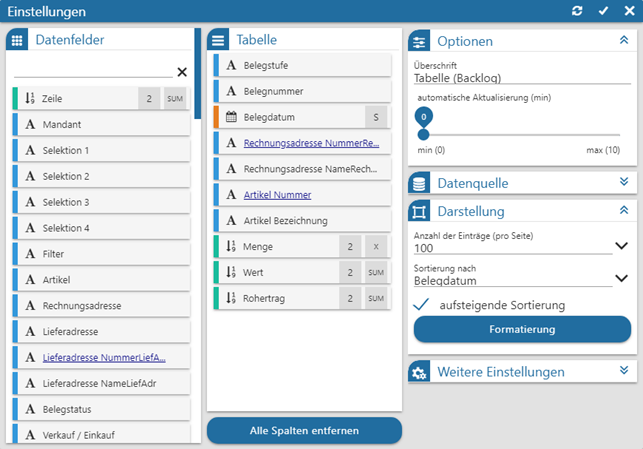
Task: Click the Überschrift text field
Action: point(522,79)
